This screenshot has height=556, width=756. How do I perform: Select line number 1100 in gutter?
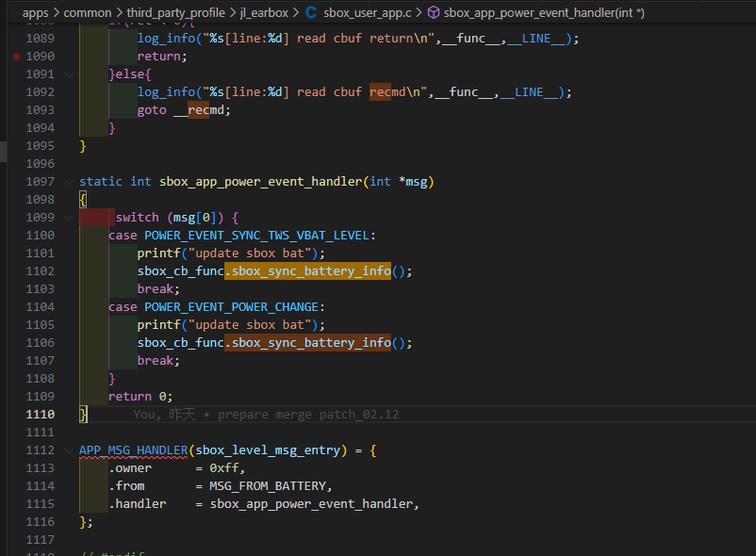point(40,236)
